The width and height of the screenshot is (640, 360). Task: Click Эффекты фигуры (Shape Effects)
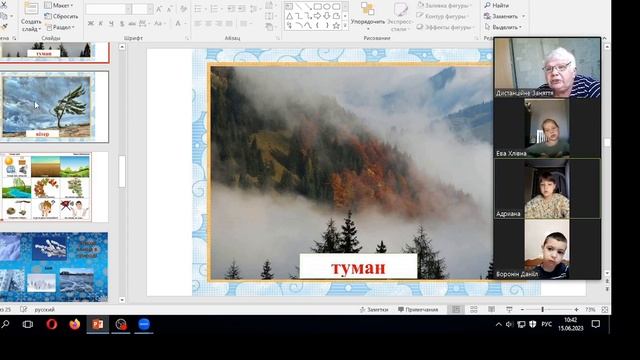click(445, 27)
